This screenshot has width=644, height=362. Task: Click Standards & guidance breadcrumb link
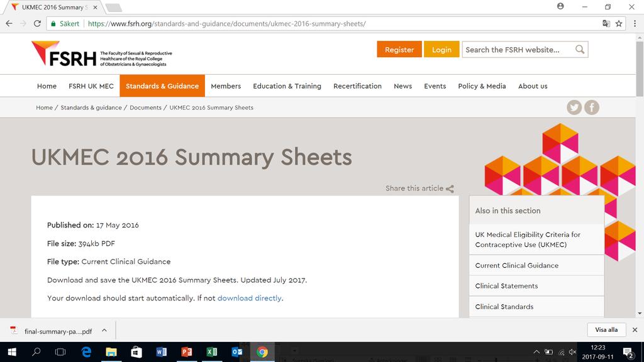pyautogui.click(x=91, y=107)
